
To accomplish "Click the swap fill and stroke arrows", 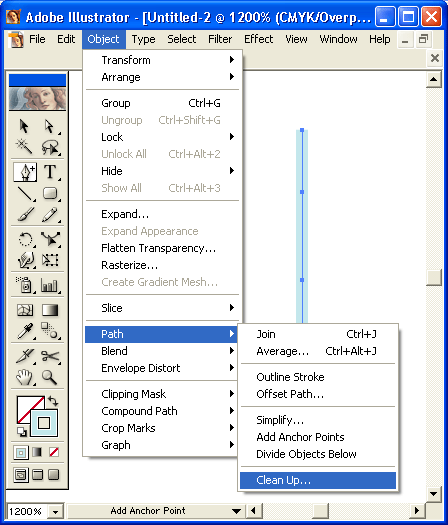I will (x=53, y=401).
